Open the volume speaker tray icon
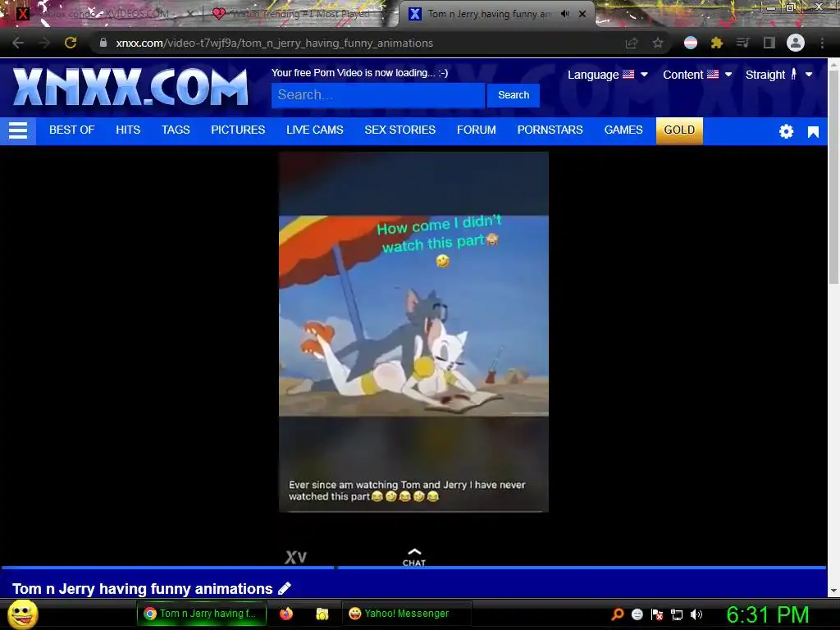 click(696, 614)
